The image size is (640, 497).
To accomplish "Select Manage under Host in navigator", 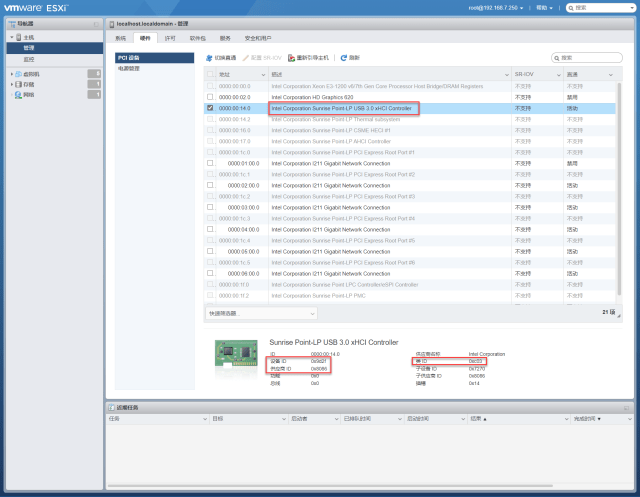I will [x=55, y=48].
